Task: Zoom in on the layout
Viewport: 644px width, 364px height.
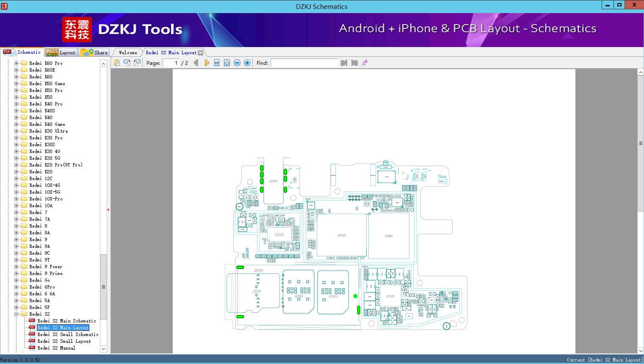Action: click(x=247, y=63)
